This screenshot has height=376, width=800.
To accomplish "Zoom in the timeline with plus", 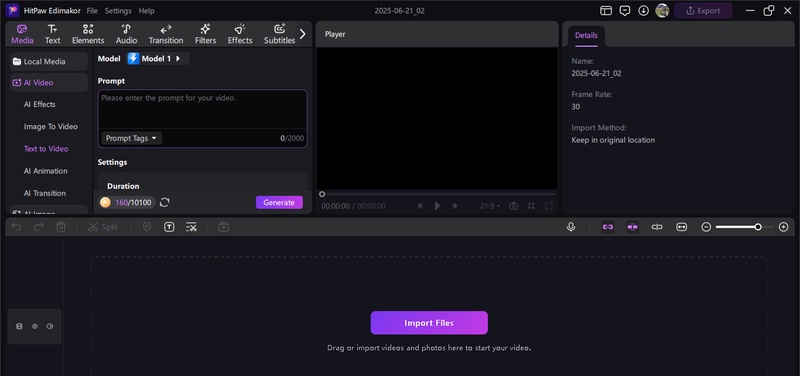I will click(x=784, y=227).
